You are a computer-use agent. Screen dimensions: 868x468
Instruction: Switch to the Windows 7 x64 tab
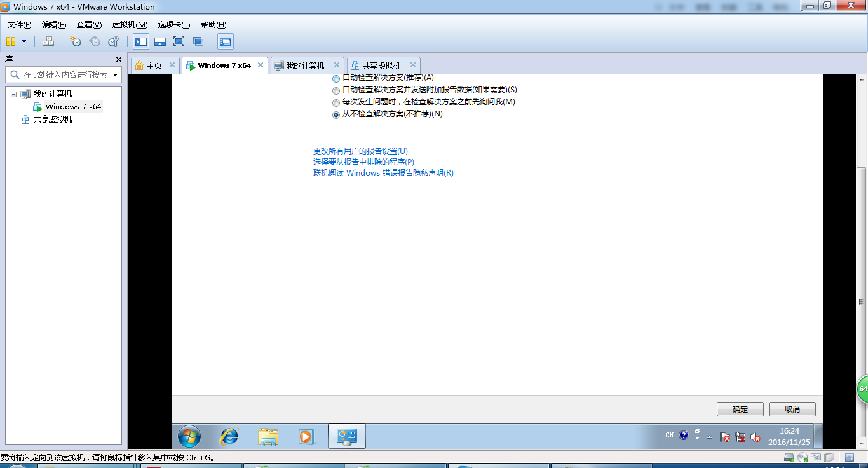[x=224, y=65]
